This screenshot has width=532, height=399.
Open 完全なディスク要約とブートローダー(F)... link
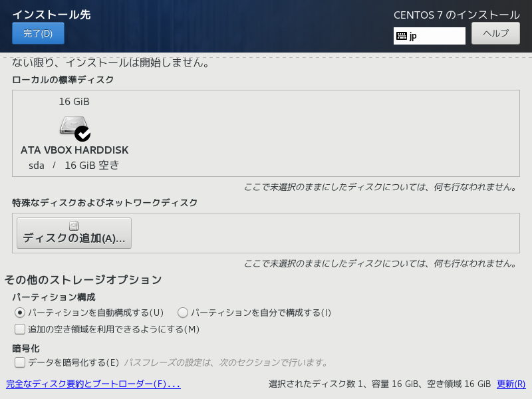93,384
